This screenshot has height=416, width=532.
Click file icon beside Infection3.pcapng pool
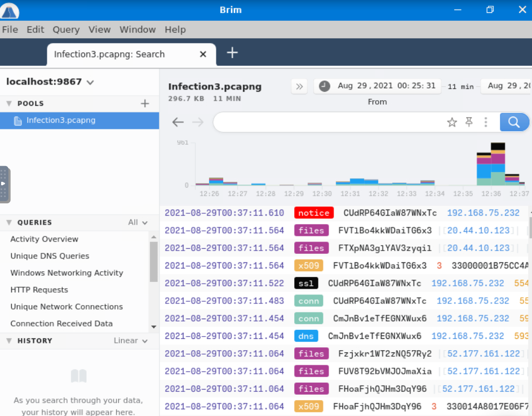click(x=17, y=120)
